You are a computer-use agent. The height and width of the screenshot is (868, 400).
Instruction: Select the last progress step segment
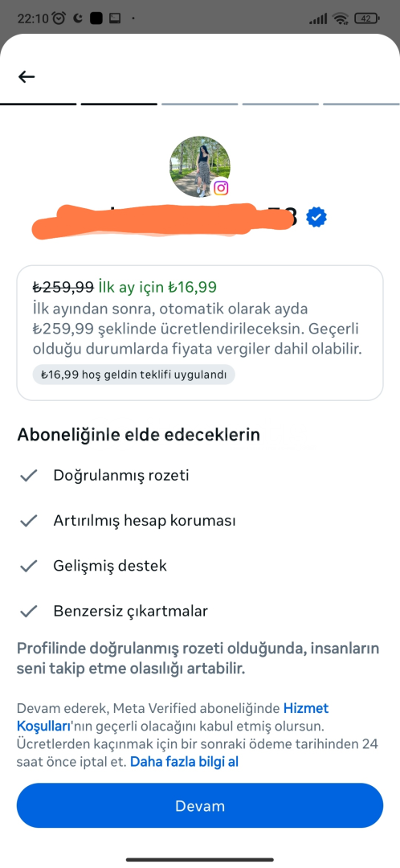(x=361, y=104)
